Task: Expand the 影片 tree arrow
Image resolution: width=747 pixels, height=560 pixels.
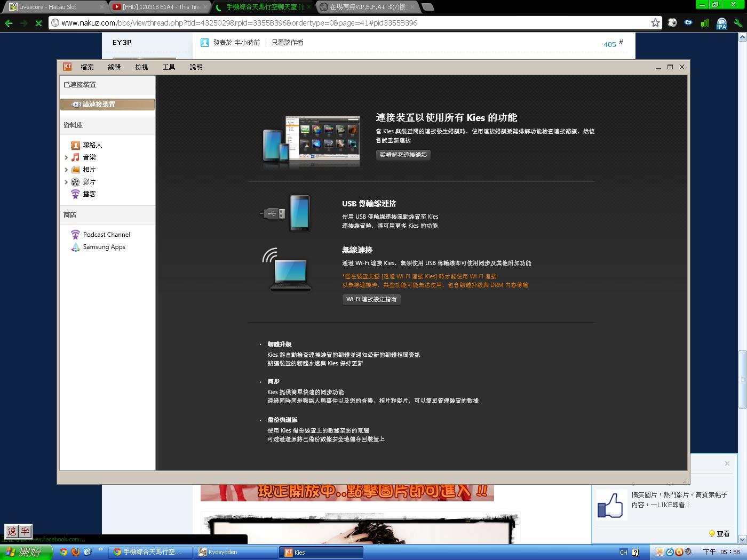Action: point(66,182)
